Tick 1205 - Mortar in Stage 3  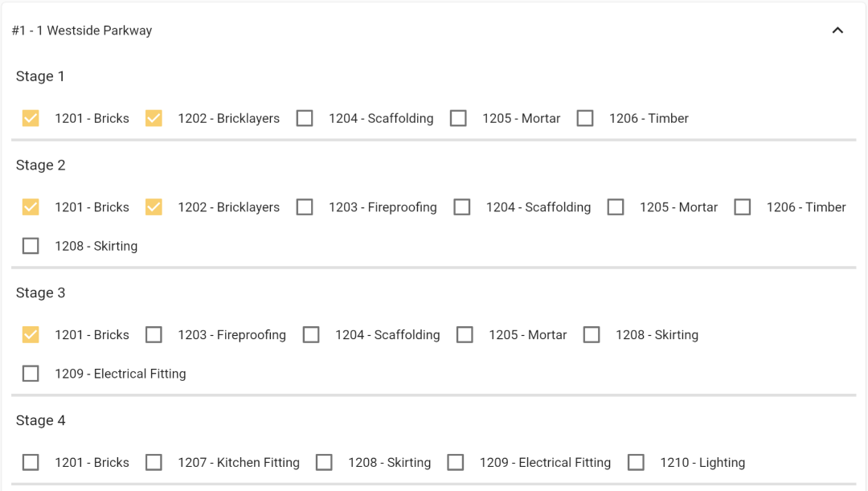(x=465, y=335)
